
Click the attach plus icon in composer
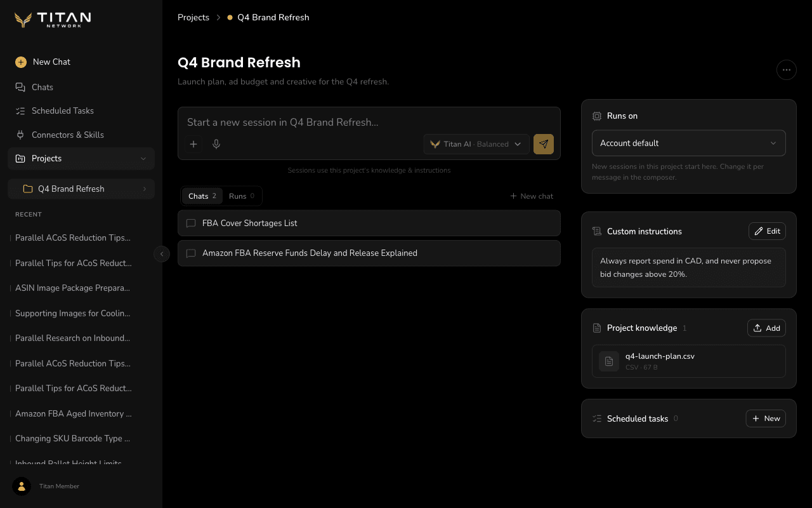(x=193, y=144)
